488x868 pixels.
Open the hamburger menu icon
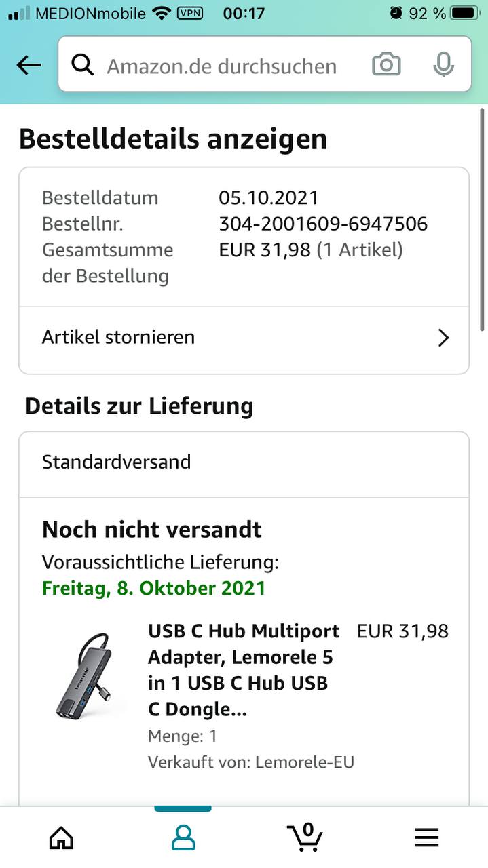(427, 838)
